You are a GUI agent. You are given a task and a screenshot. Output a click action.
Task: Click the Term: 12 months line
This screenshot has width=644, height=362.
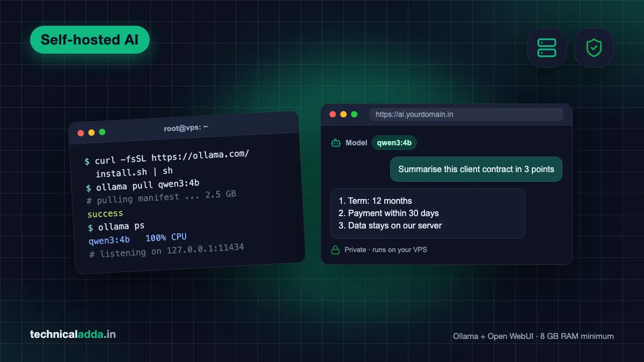tap(375, 201)
